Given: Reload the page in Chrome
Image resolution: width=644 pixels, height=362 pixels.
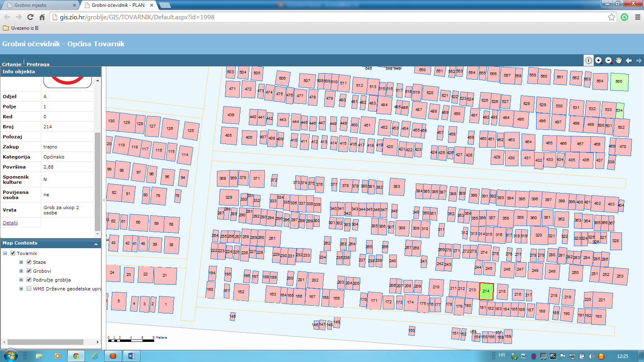Looking at the screenshot, I should point(30,17).
